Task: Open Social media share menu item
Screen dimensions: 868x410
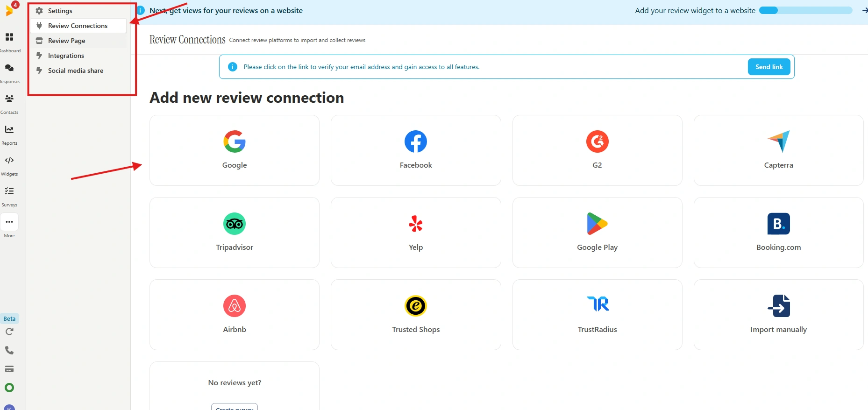Action: 78,71
